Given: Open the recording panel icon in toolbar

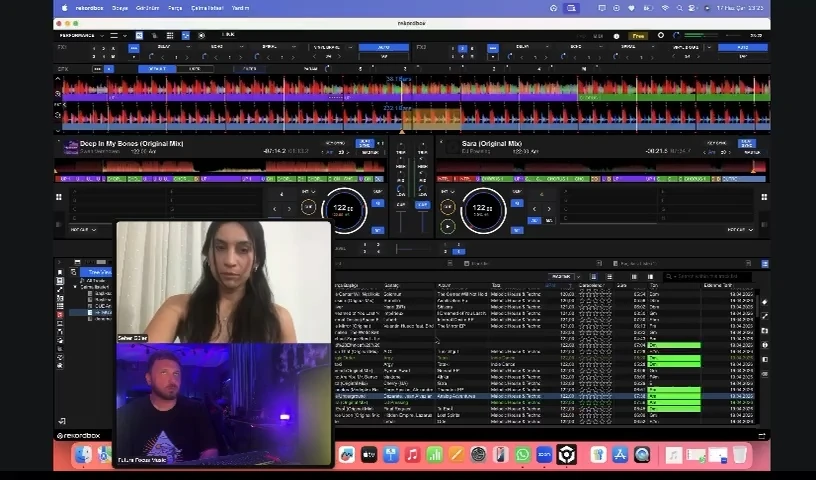Looking at the screenshot, I should [201, 35].
